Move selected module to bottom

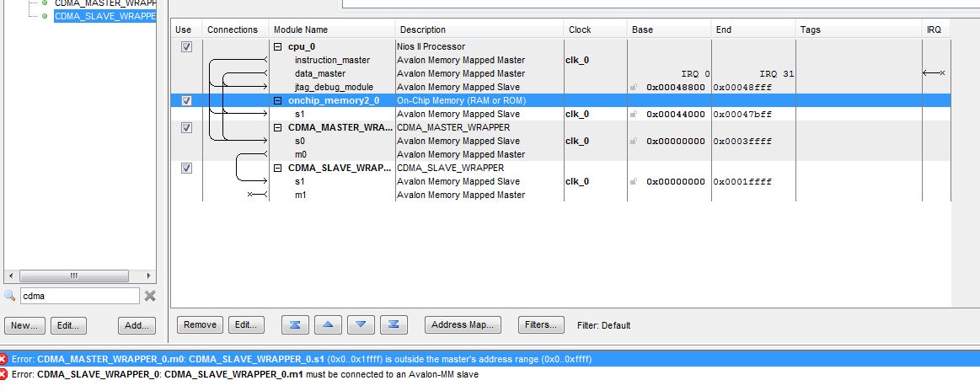[394, 324]
